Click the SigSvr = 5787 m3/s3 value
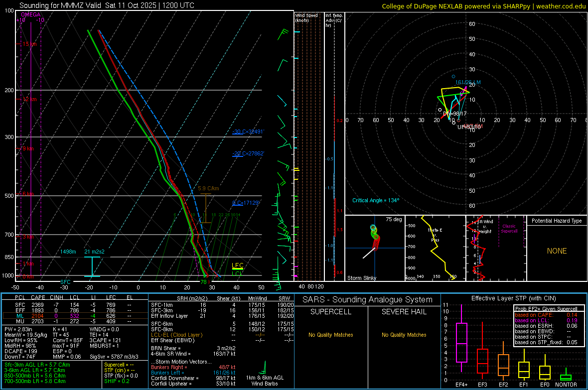The width and height of the screenshot is (588, 390). pyautogui.click(x=114, y=357)
